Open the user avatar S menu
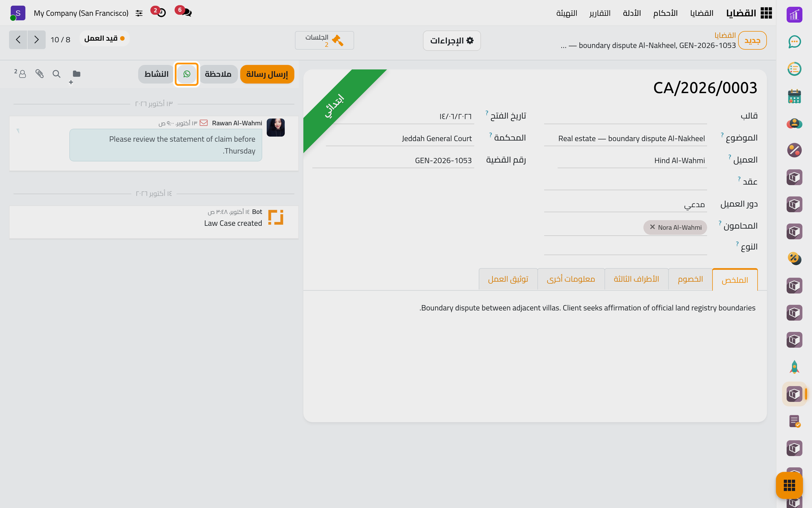The image size is (812, 508). tap(18, 13)
